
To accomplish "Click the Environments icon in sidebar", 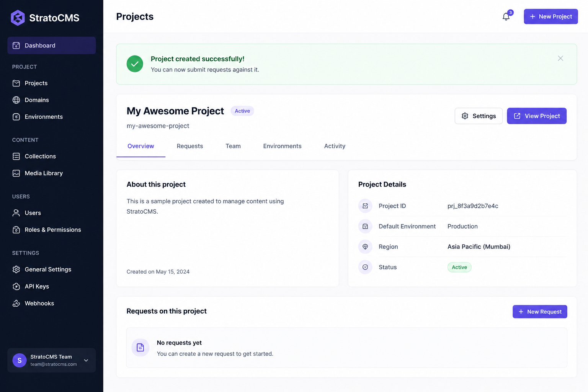I will [16, 117].
